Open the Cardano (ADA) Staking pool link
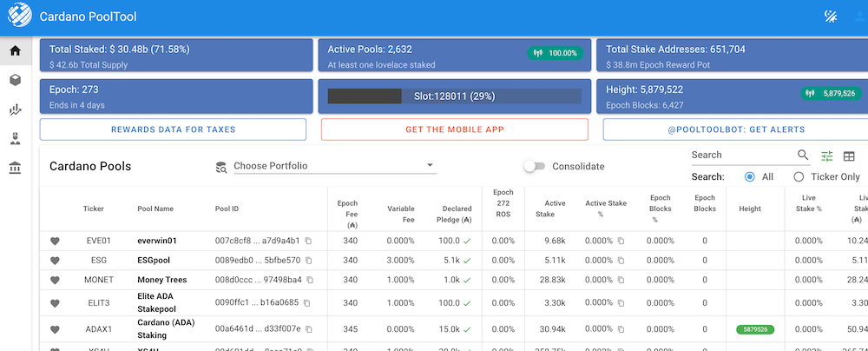Image resolution: width=868 pixels, height=351 pixels. pyautogui.click(x=166, y=328)
